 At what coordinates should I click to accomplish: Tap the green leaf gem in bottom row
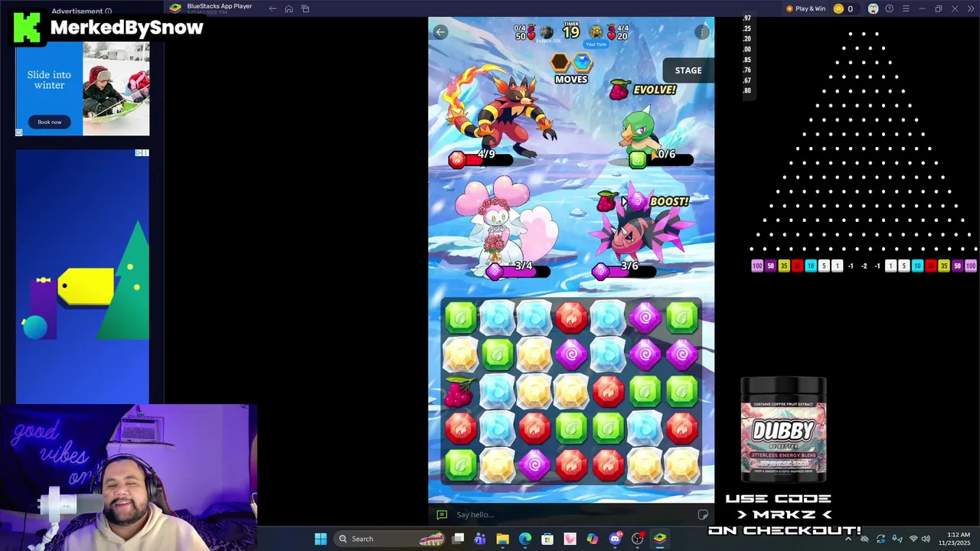coord(461,465)
